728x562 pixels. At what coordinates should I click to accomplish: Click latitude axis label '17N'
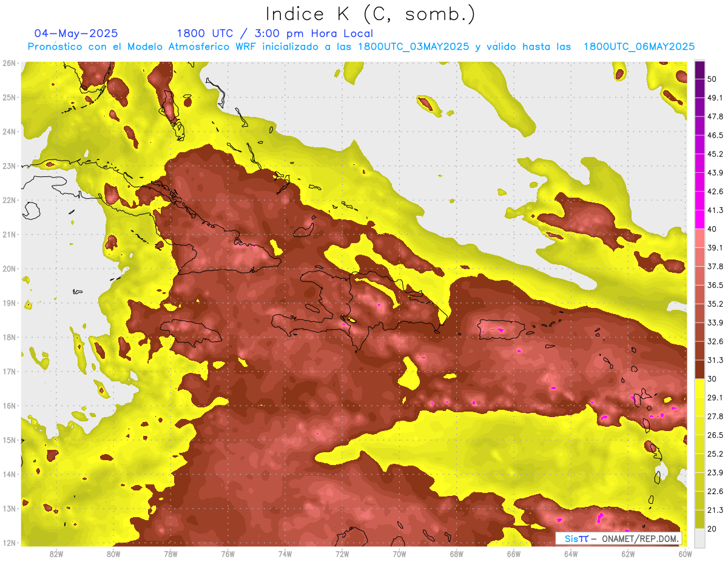point(9,371)
